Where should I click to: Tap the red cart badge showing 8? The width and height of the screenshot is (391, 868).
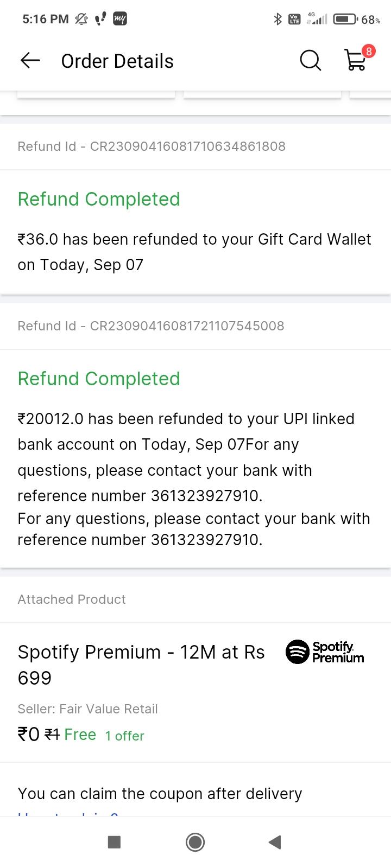369,52
